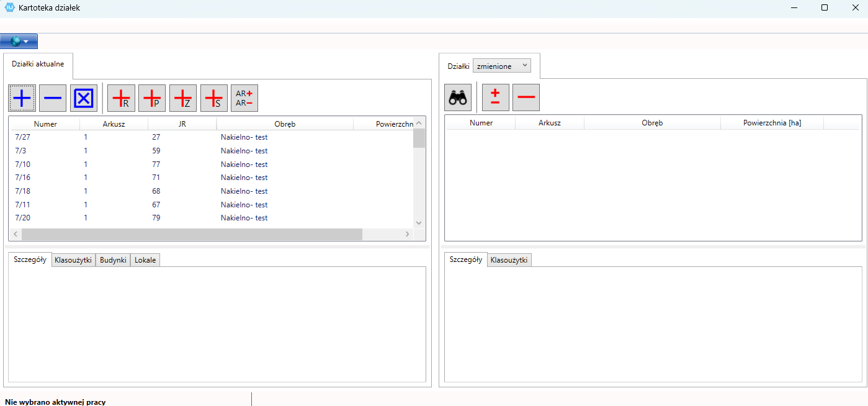The width and height of the screenshot is (868, 406).
Task: Click the blue crossed box icon
Action: click(84, 98)
